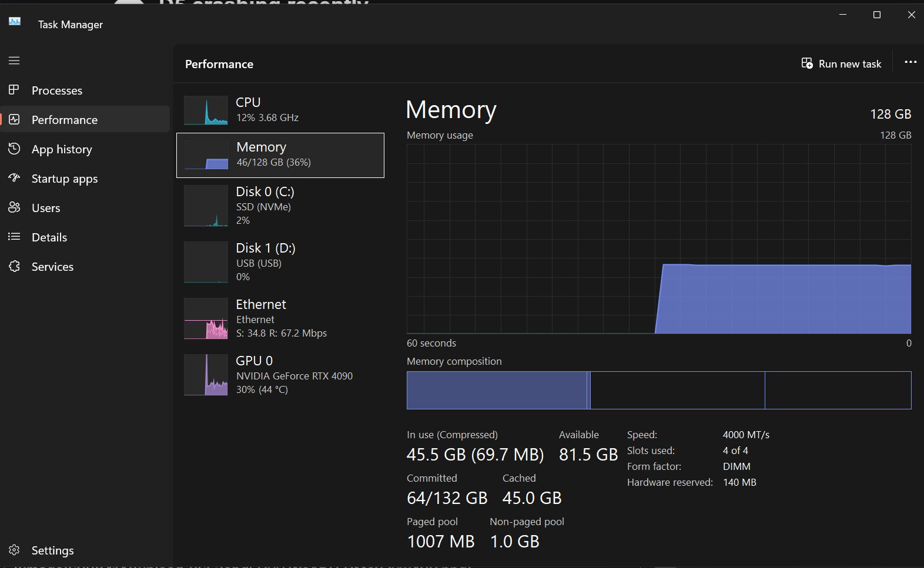Click the Startup apps icon
Viewport: 924px width, 568px height.
point(14,178)
